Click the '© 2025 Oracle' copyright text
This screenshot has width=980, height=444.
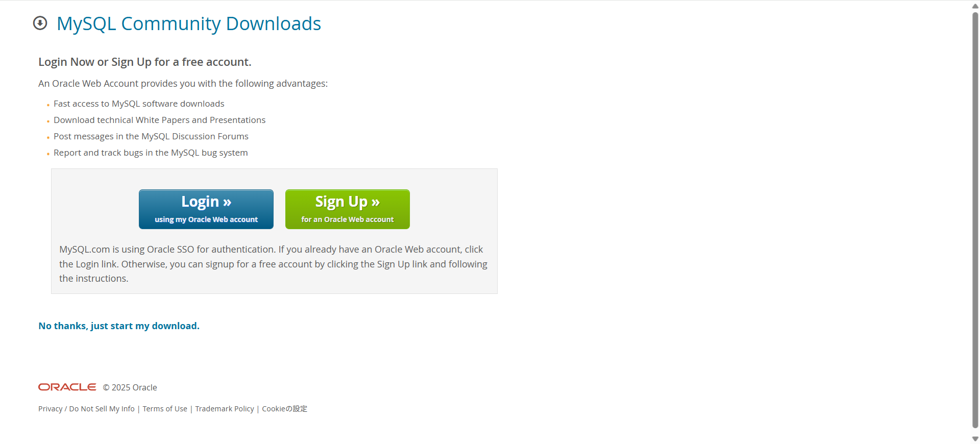coord(130,388)
